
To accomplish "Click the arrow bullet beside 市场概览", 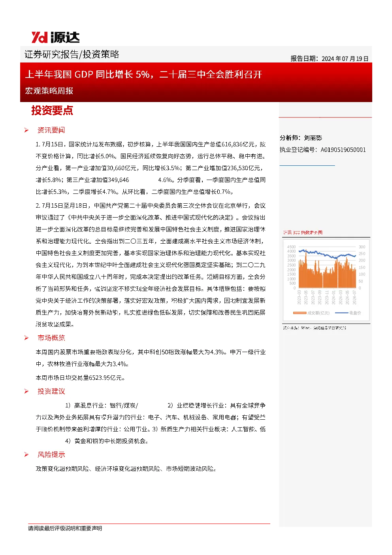I will 26,338.
